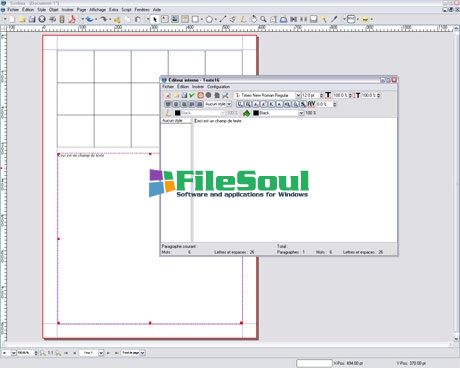The width and height of the screenshot is (460, 368).
Task: Click the green checkmark in story editor
Action: (x=192, y=95)
